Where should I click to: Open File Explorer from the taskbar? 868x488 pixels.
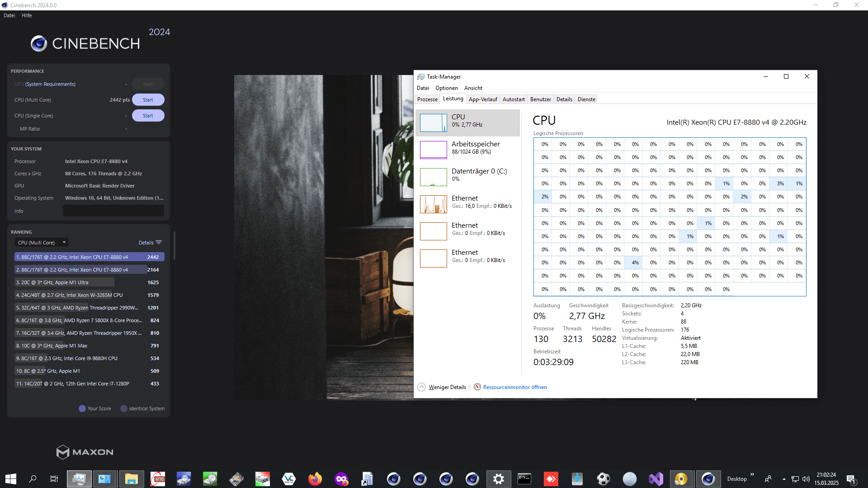pos(131,479)
